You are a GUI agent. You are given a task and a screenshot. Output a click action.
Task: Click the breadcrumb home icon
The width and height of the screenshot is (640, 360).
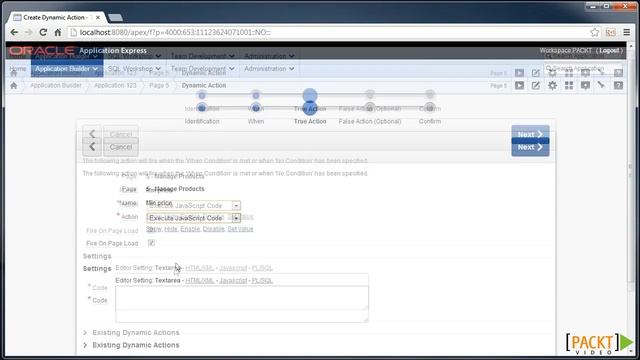(14, 85)
